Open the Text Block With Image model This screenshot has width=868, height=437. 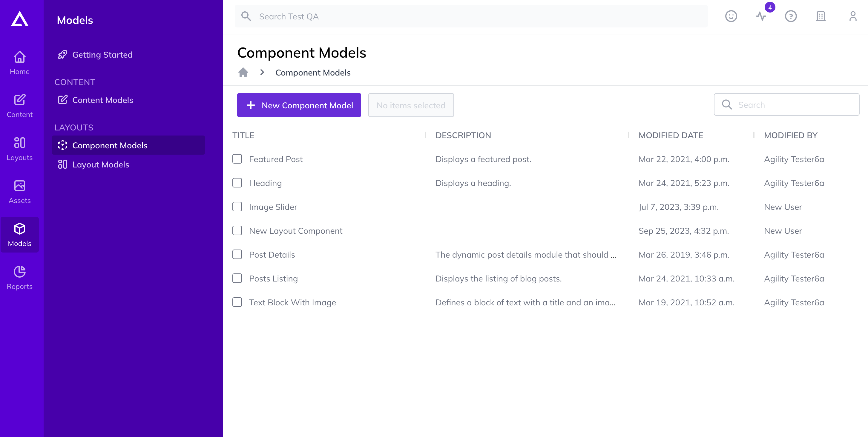tap(292, 302)
